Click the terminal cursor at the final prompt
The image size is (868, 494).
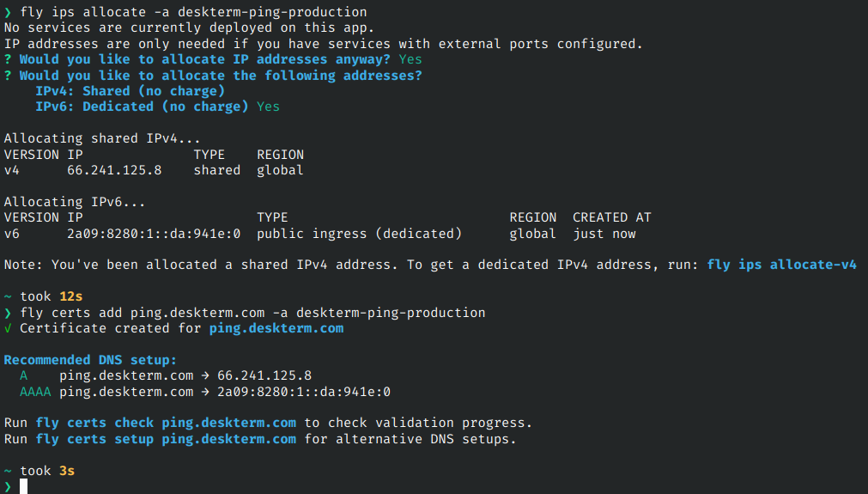coord(23,486)
